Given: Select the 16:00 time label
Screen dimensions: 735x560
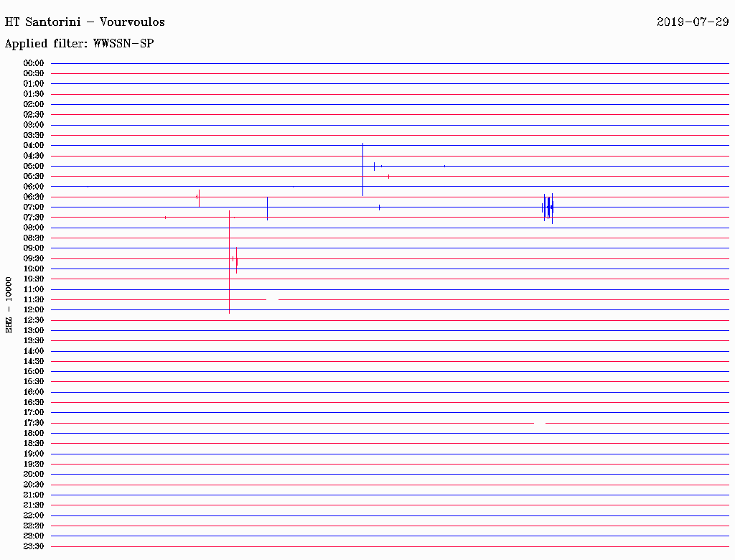Looking at the screenshot, I should pyautogui.click(x=34, y=392).
